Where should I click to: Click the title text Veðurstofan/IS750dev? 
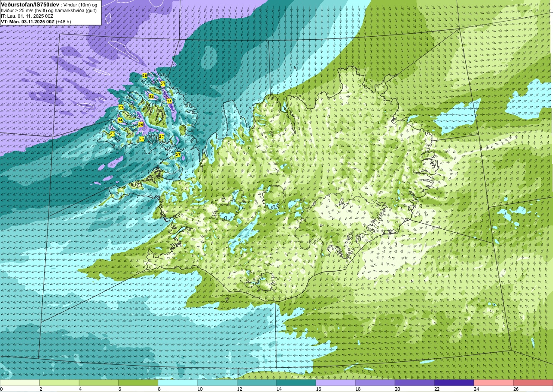30,4
